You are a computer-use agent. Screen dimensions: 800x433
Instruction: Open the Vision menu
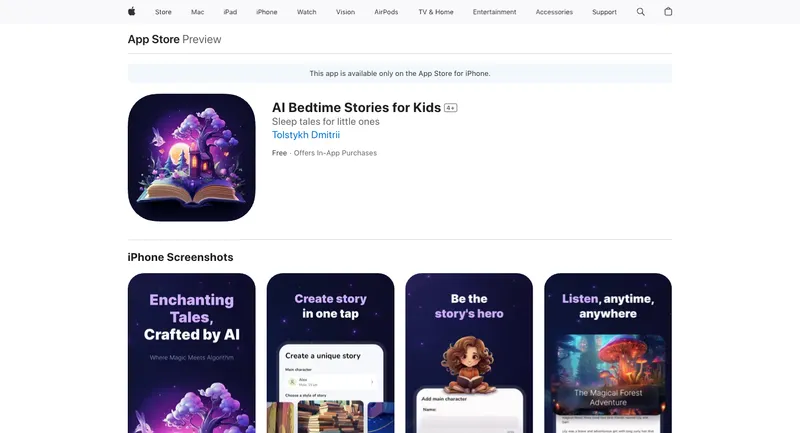tap(345, 12)
